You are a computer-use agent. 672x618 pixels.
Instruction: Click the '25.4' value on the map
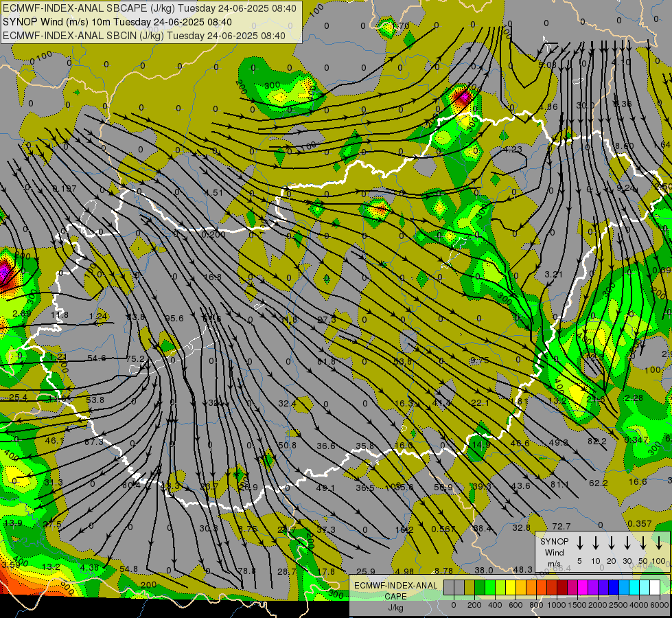click(18, 398)
